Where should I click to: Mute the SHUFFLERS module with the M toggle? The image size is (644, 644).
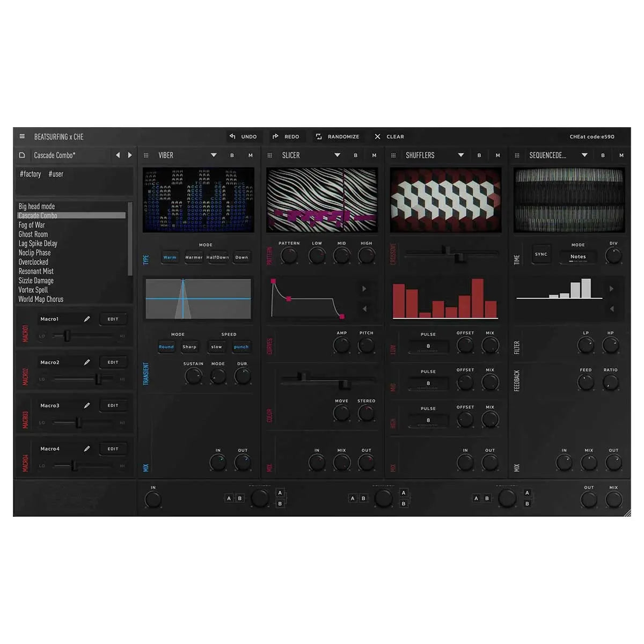coord(497,155)
